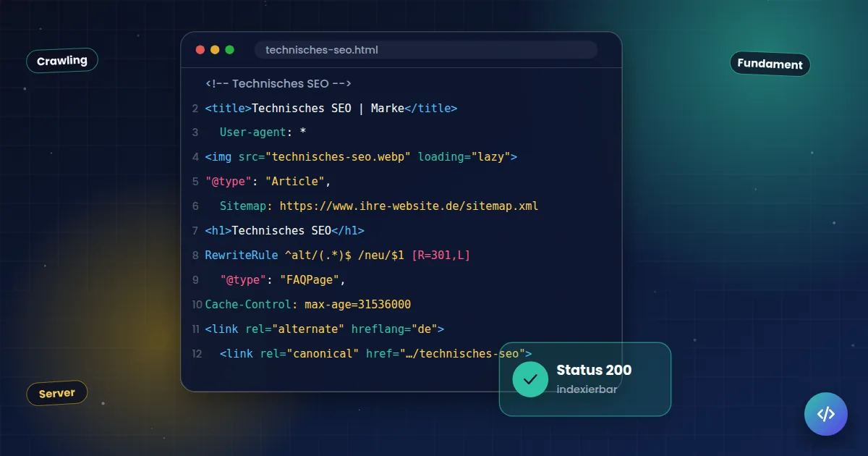Click the h1 Technisches SEO line
Viewport: 868px width, 456px height.
(284, 231)
